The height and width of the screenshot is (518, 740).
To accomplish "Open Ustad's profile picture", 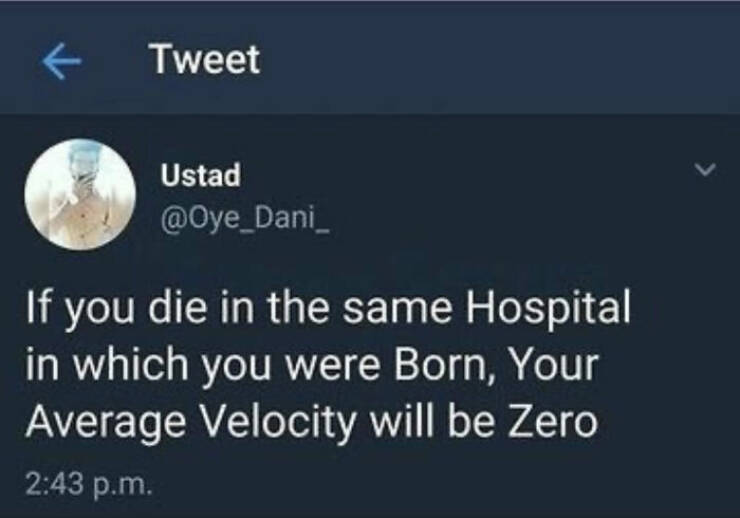I will [79, 194].
